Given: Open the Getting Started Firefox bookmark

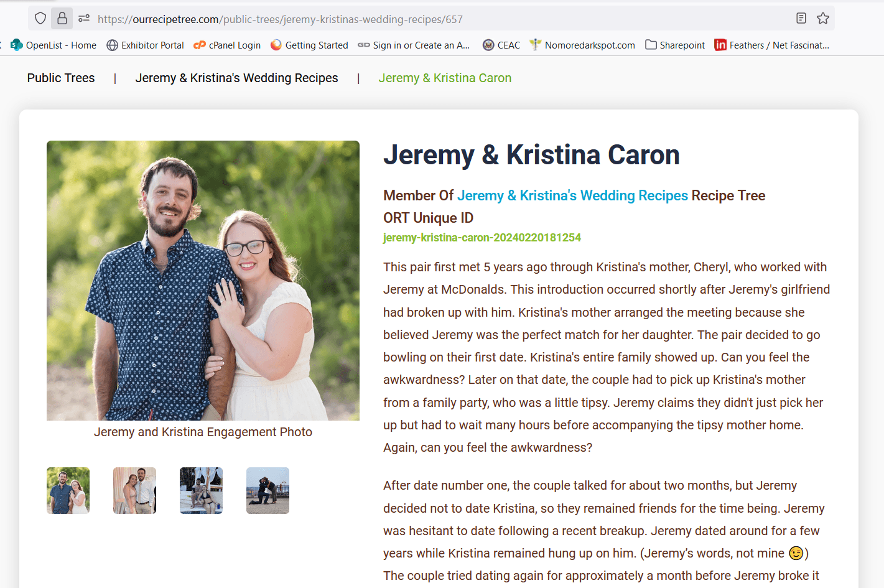Looking at the screenshot, I should click(309, 45).
